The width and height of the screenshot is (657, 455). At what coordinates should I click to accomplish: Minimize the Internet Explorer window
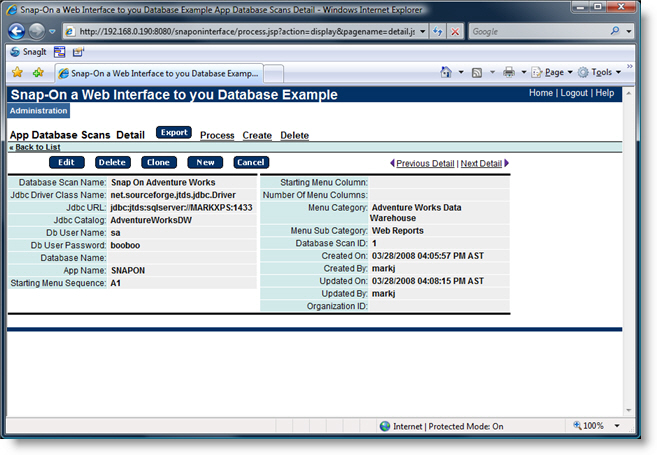point(580,7)
